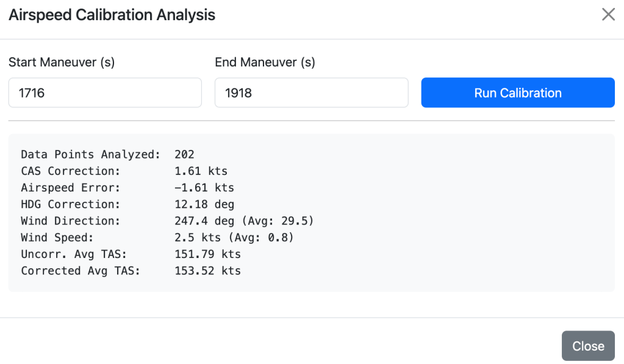
Task: Select the CAS Correction value 1.61 kts
Action: click(x=201, y=171)
